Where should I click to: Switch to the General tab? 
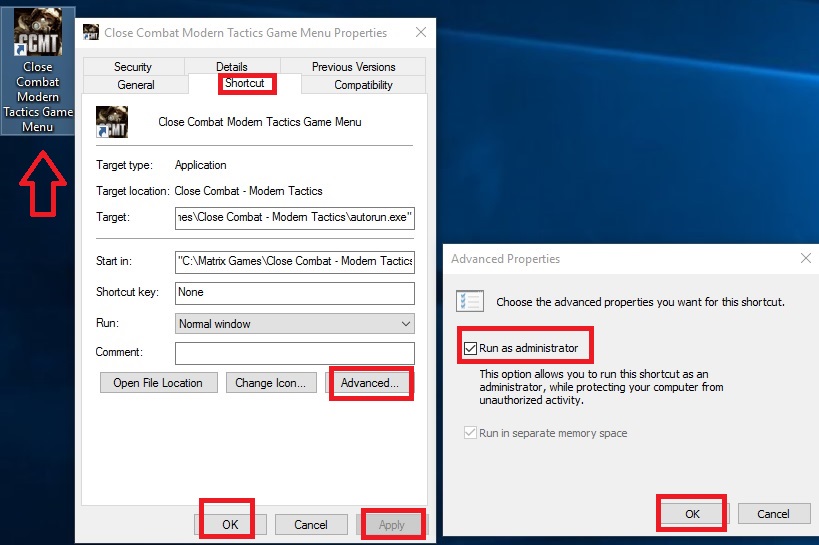[x=136, y=85]
